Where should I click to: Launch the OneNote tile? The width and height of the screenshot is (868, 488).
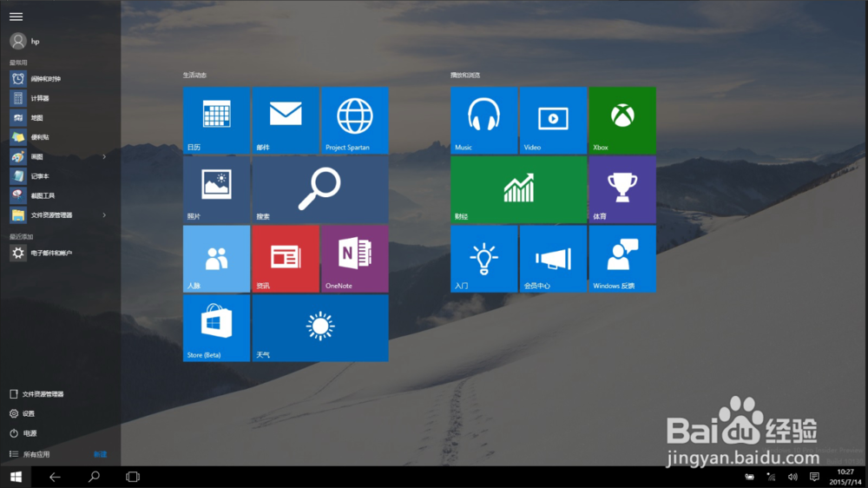click(x=355, y=259)
